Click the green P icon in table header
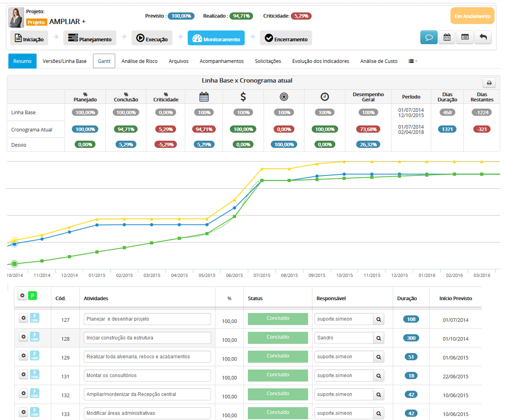The width and height of the screenshot is (507, 420). (x=32, y=296)
